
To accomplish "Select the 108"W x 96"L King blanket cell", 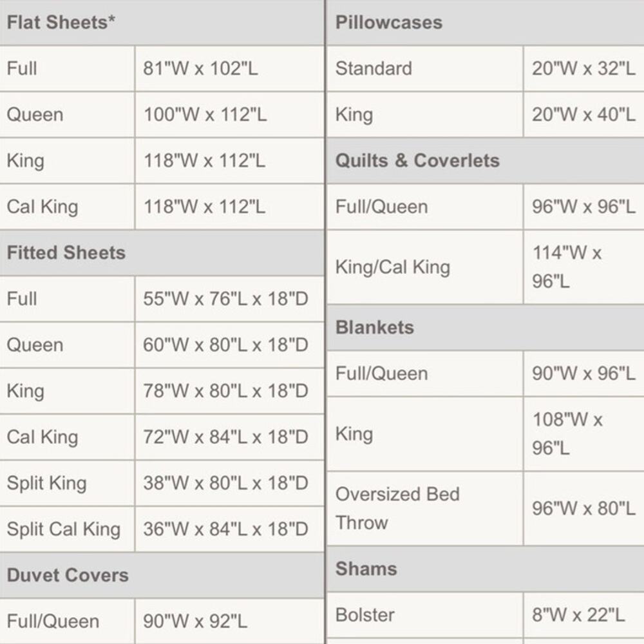I will 584,433.
